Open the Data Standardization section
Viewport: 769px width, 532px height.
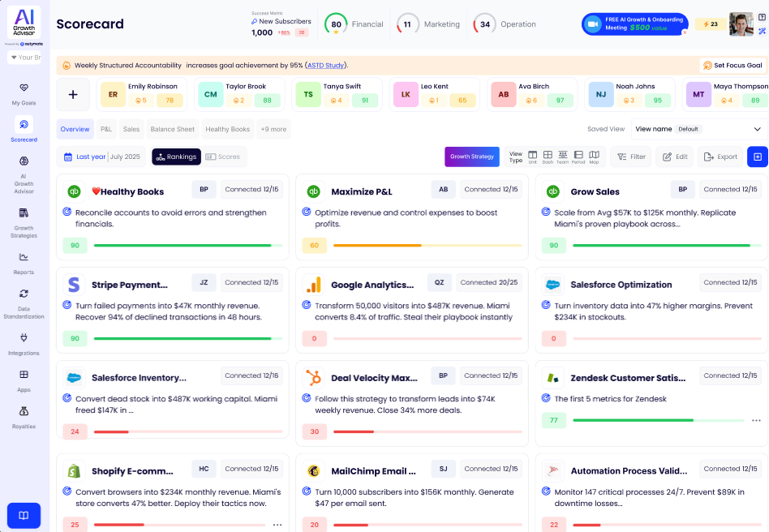24,294
